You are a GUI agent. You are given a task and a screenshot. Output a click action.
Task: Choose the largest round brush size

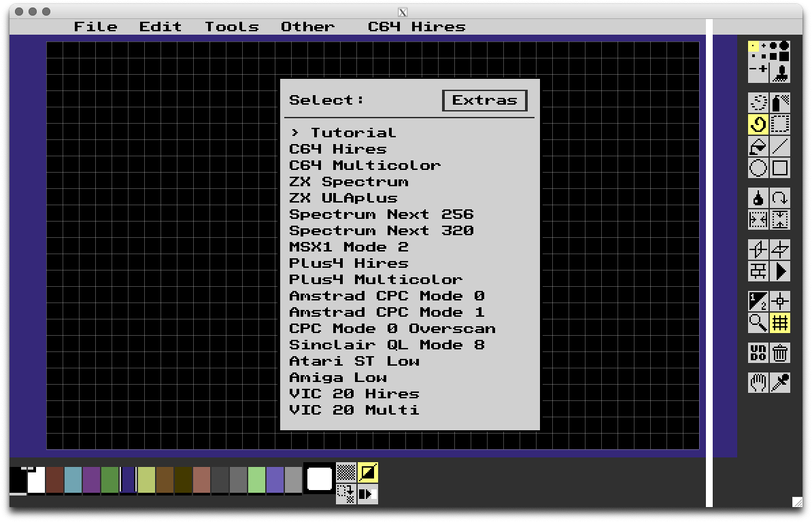(x=785, y=46)
